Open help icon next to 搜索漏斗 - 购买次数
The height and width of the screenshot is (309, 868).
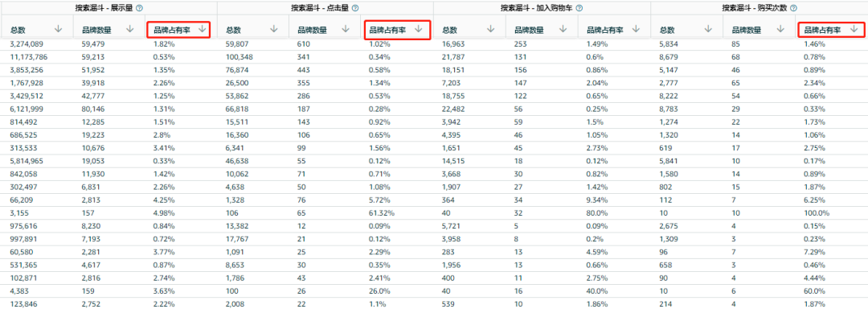coord(793,8)
